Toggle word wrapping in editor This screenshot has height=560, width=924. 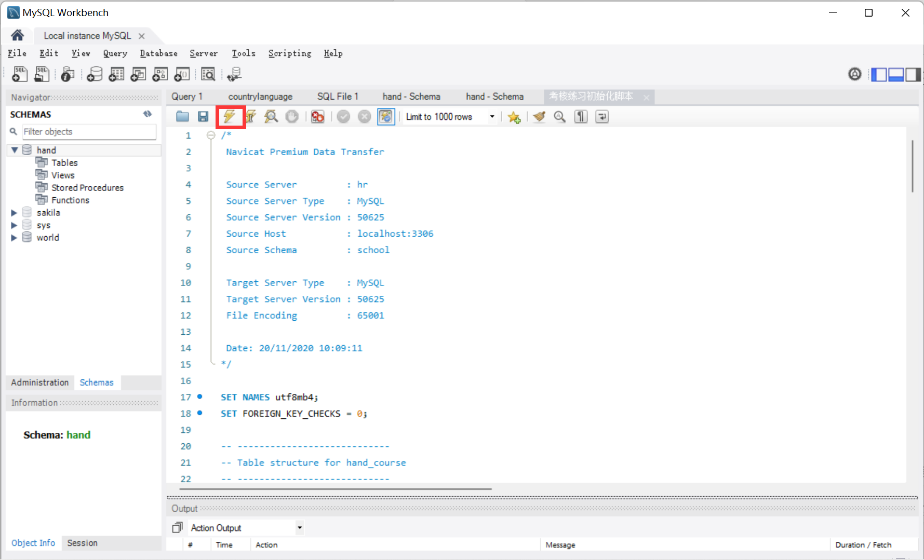(602, 117)
